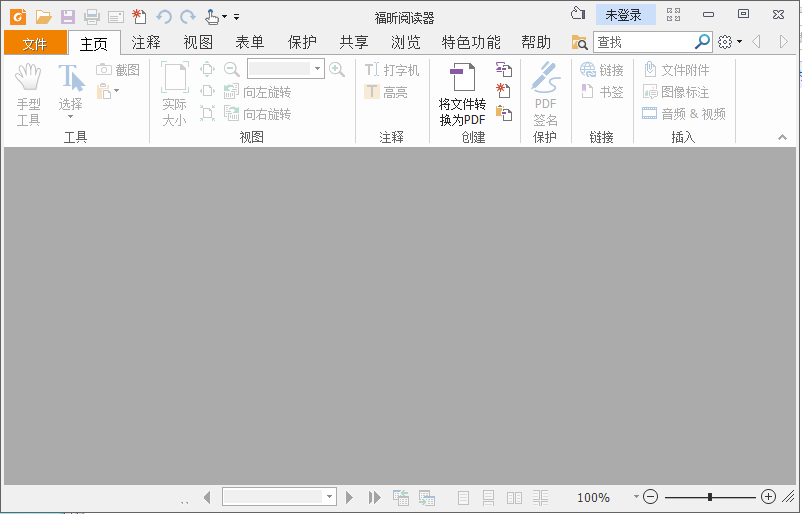802x514 pixels.
Task: Go to next page in status bar
Action: [x=349, y=497]
